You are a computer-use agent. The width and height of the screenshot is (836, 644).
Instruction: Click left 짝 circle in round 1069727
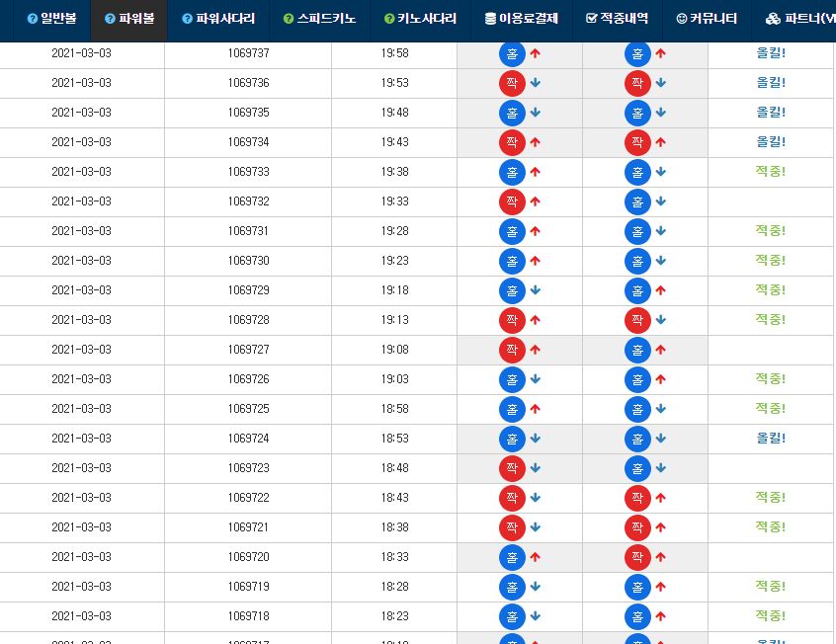point(512,350)
